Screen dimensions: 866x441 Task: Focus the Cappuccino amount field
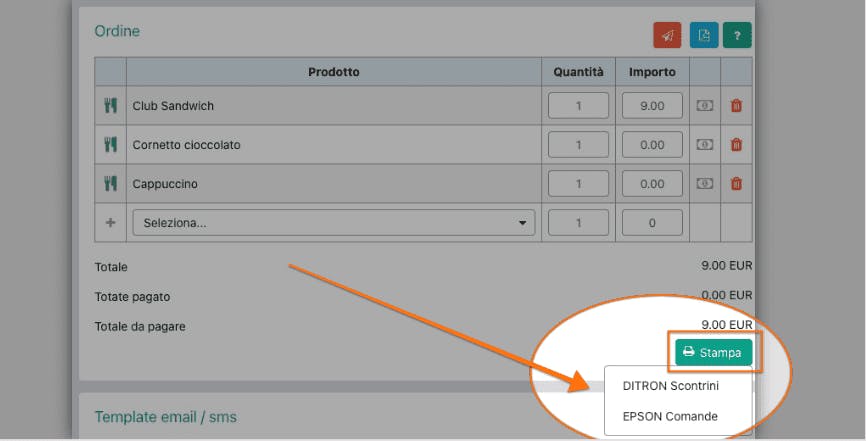tap(652, 183)
